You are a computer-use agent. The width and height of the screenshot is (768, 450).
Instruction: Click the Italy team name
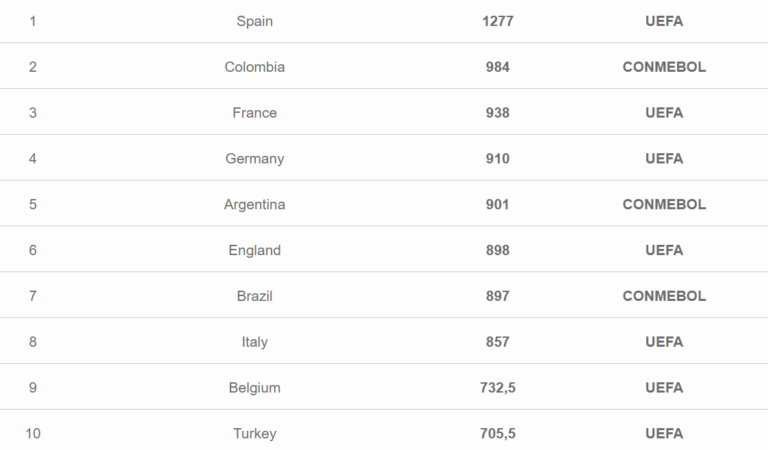click(254, 342)
